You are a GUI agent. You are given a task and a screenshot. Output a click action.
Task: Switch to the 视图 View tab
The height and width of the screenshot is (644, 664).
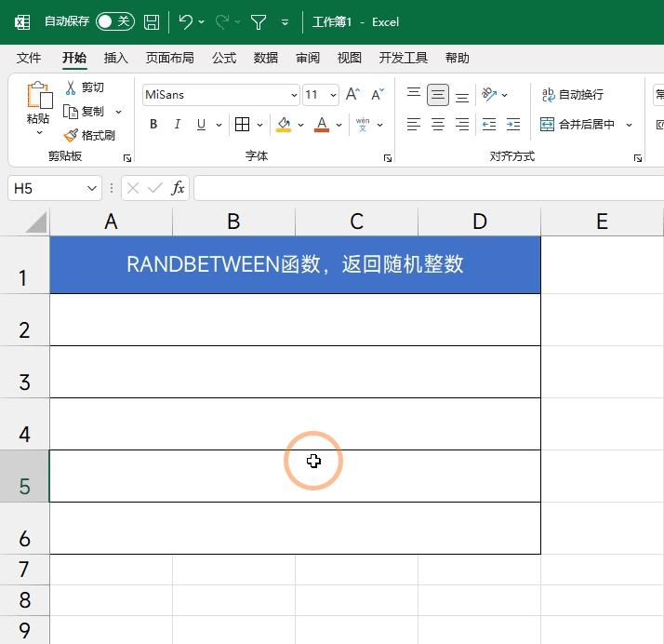(x=349, y=58)
